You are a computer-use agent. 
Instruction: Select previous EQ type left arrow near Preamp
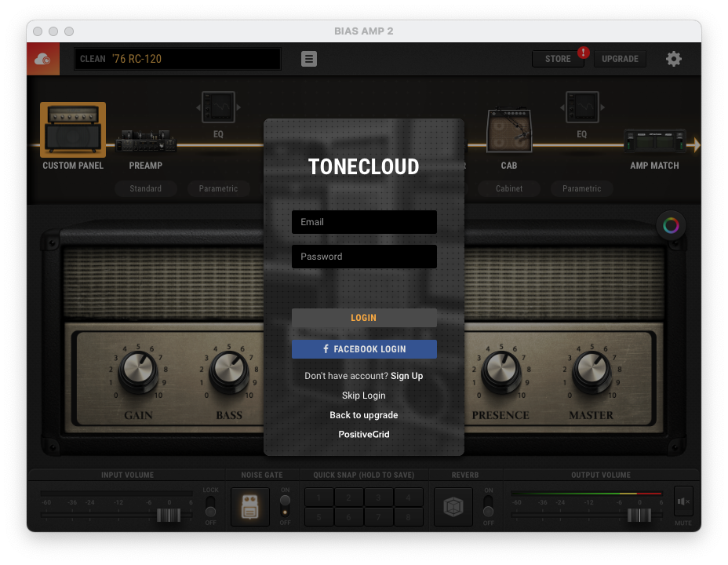point(198,108)
